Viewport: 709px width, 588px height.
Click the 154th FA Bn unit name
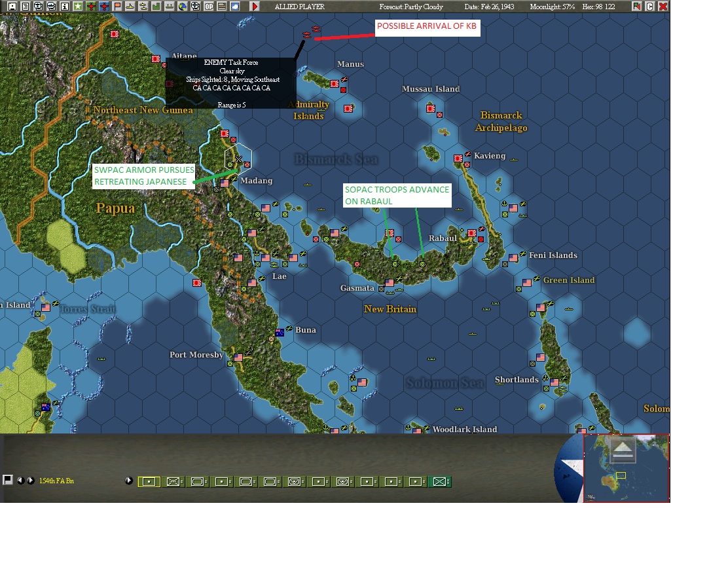click(x=56, y=481)
